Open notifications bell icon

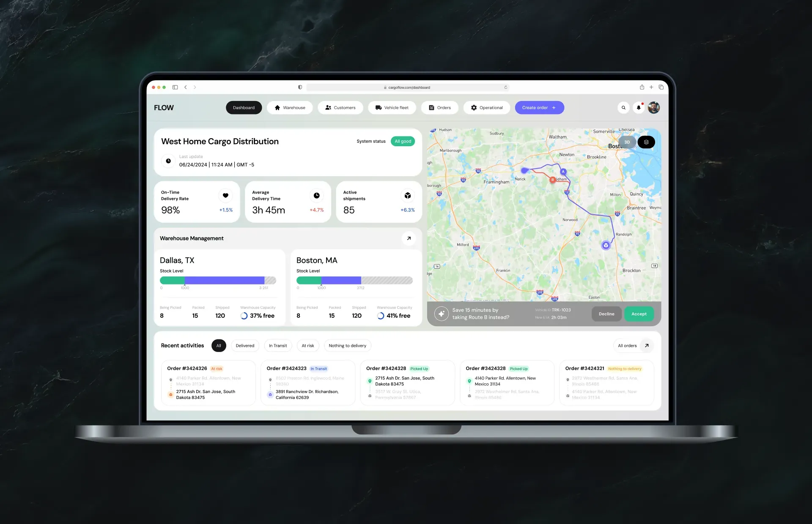coord(639,108)
